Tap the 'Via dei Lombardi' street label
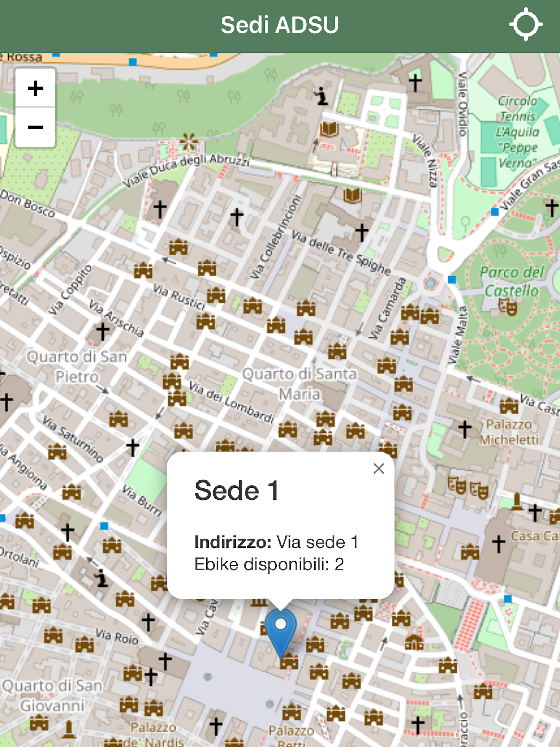 (x=231, y=402)
